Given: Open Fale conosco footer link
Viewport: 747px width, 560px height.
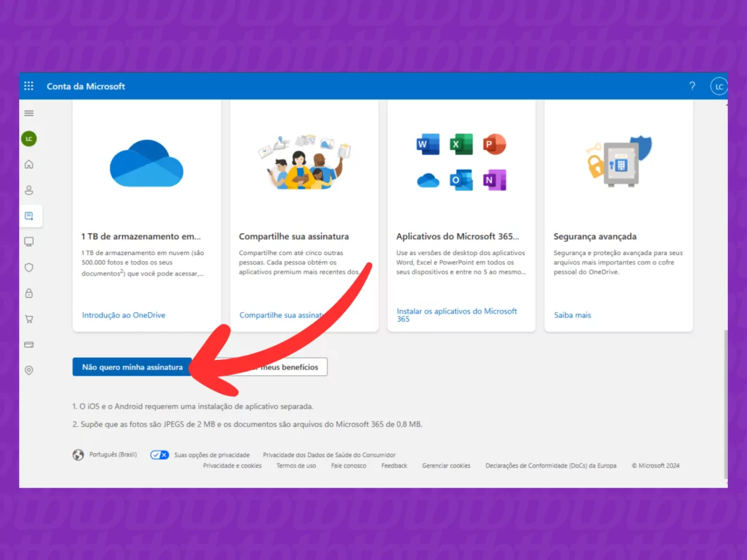Looking at the screenshot, I should [349, 466].
